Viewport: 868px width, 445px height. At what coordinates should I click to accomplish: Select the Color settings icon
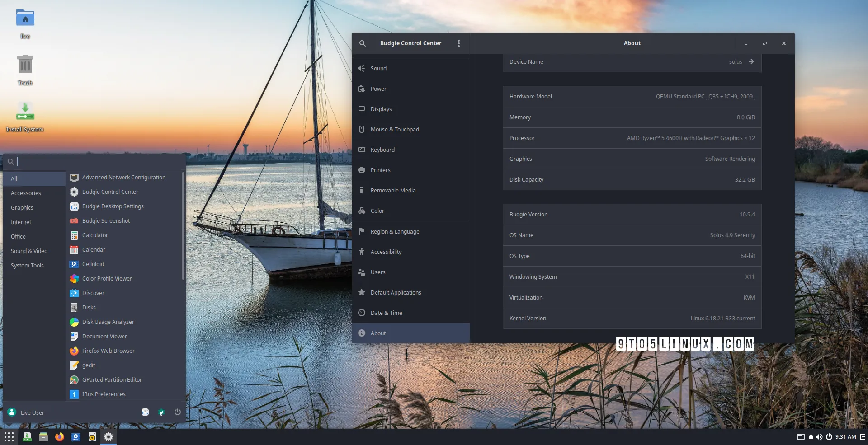(x=362, y=211)
